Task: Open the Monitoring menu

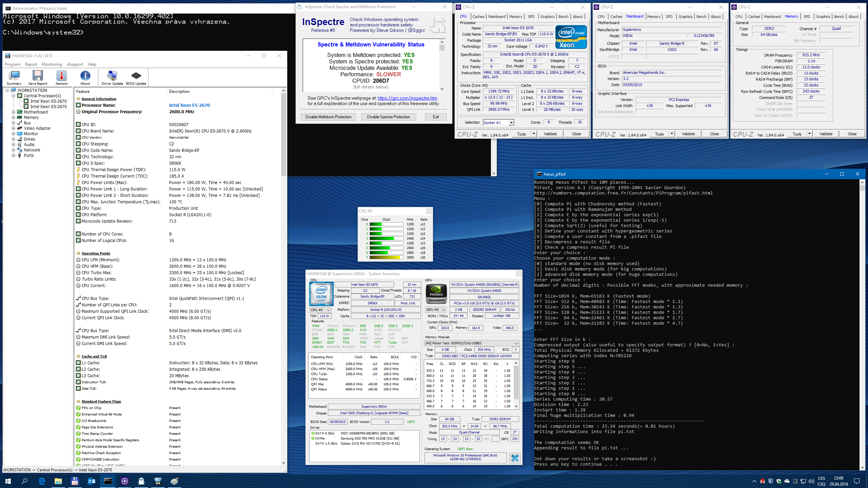Action: (x=52, y=64)
